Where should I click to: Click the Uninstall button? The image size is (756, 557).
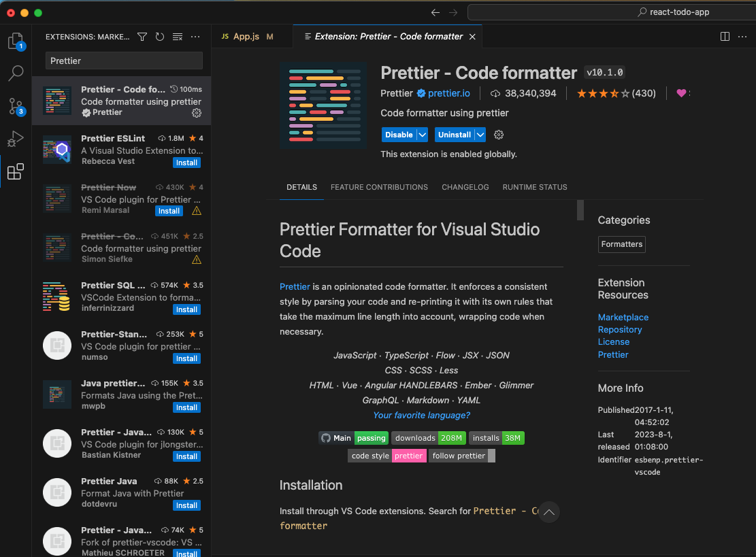[454, 135]
